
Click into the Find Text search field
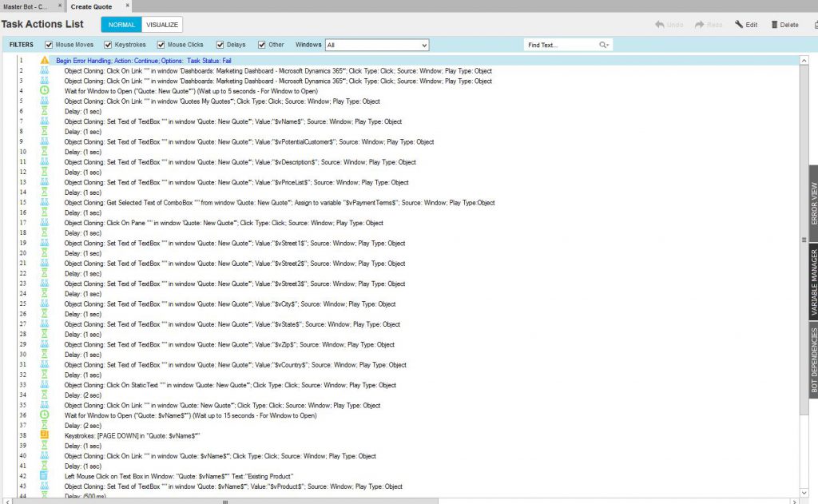pyautogui.click(x=559, y=46)
